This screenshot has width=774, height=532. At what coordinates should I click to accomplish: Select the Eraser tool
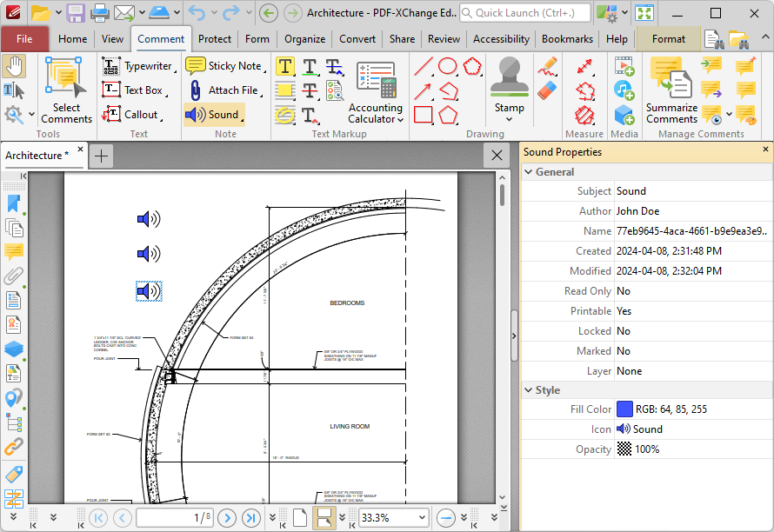point(547,90)
